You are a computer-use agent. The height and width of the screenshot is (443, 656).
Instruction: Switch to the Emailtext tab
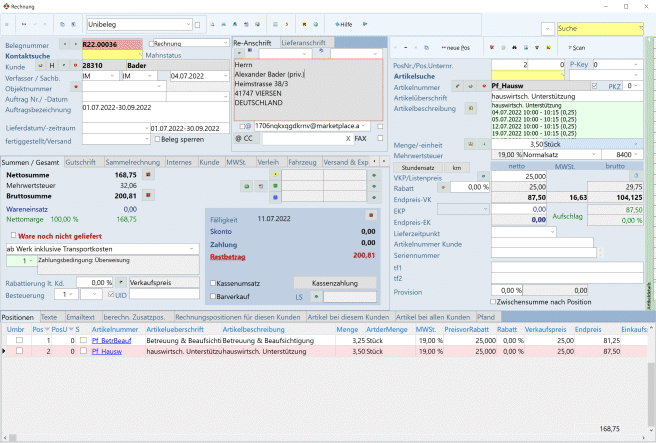pos(80,317)
